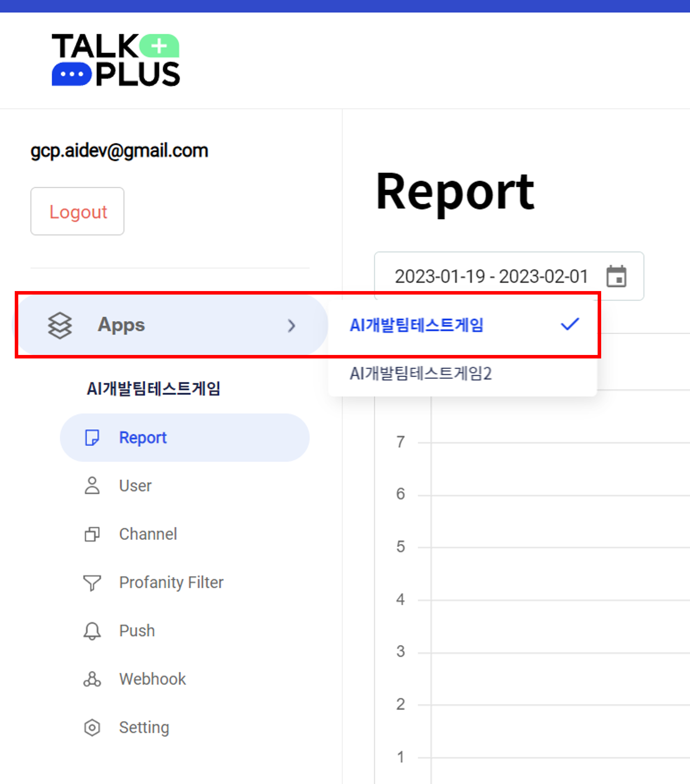Image resolution: width=690 pixels, height=784 pixels.
Task: Open the Report menu item
Action: click(185, 438)
